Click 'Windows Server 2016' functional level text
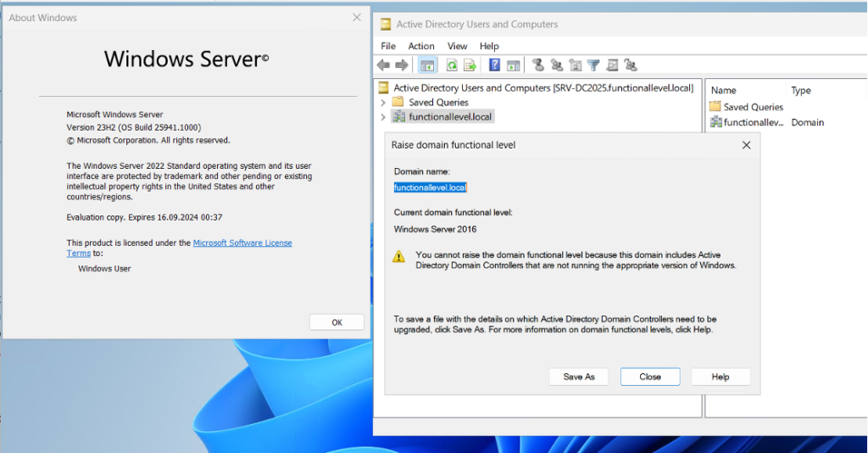The image size is (868, 453). pos(435,229)
